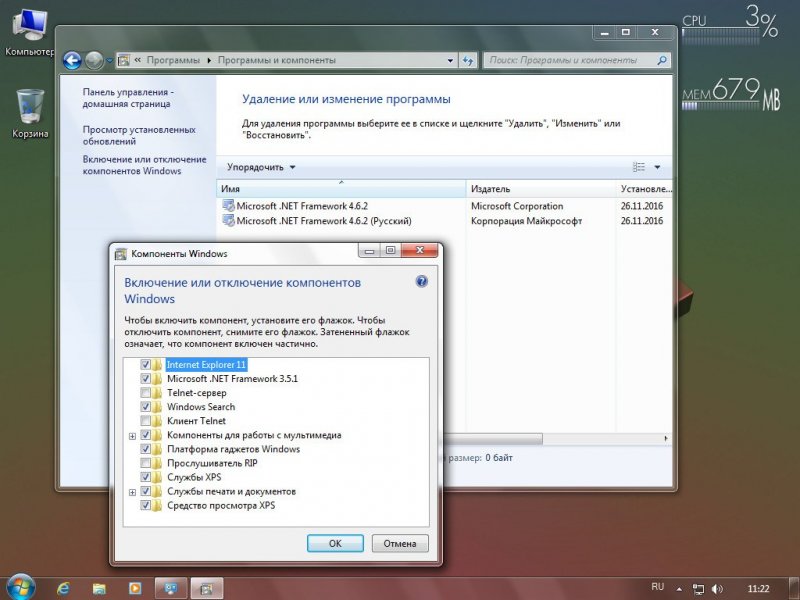Screen dimensions: 800x600
Task: Switch to Компоненты Windows taskbar button
Action: pos(207,589)
